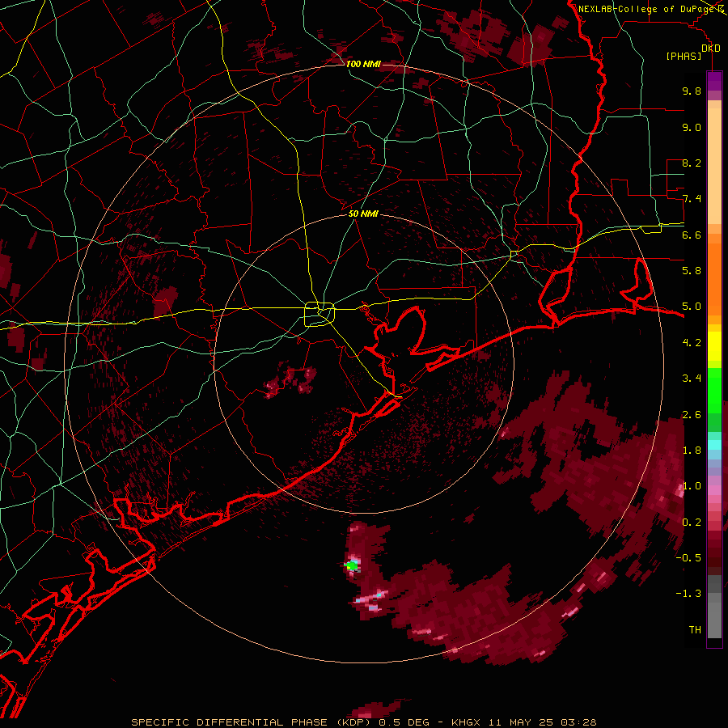728x728 pixels.
Task: Click the SPECIFIC DIFFERENTIAL PHASE (KDP) caption text
Action: point(252,722)
